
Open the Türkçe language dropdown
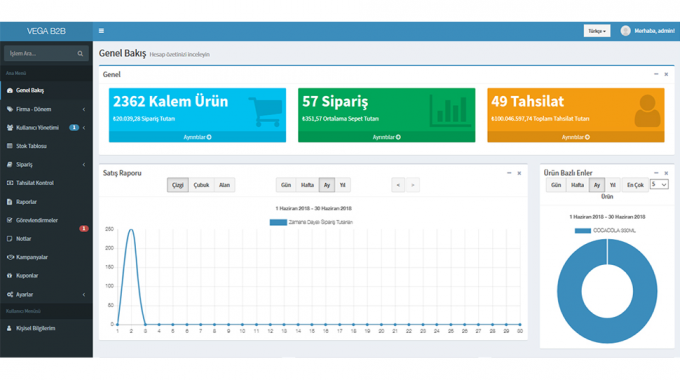click(x=597, y=31)
